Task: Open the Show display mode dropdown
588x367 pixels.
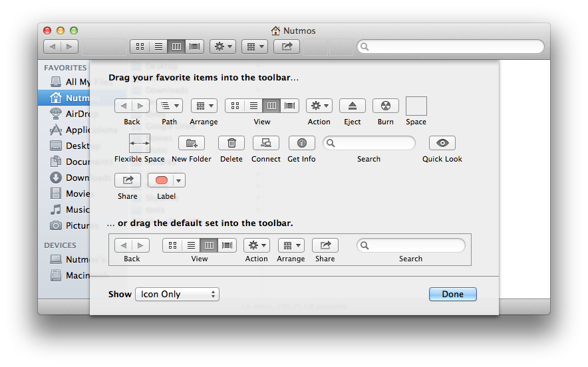Action: tap(177, 295)
